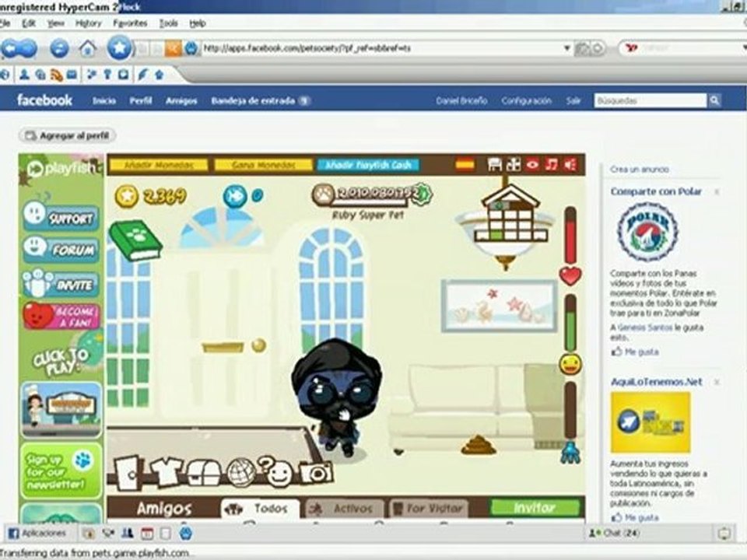Open the Perfil link in Facebook bar
Viewport: 747px width, 560px height.
pyautogui.click(x=141, y=100)
